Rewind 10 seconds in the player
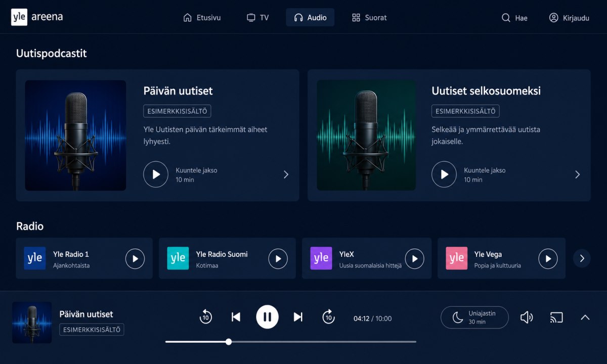The width and height of the screenshot is (607, 364). coord(205,317)
